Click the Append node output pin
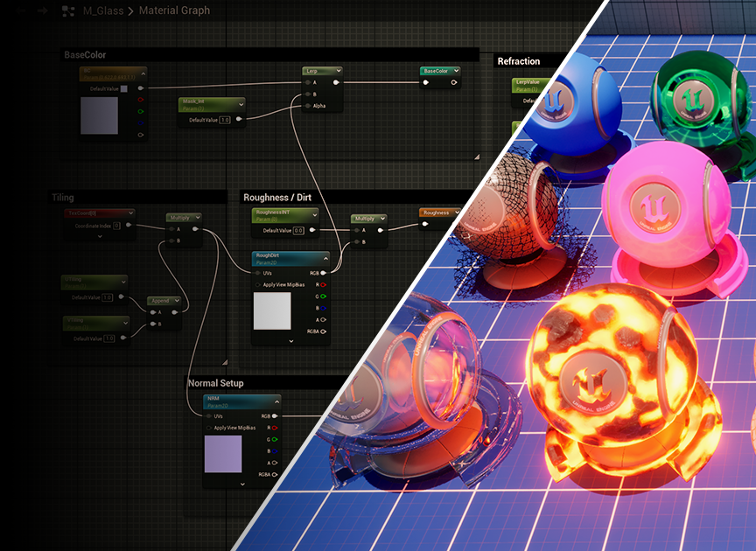 coord(174,312)
